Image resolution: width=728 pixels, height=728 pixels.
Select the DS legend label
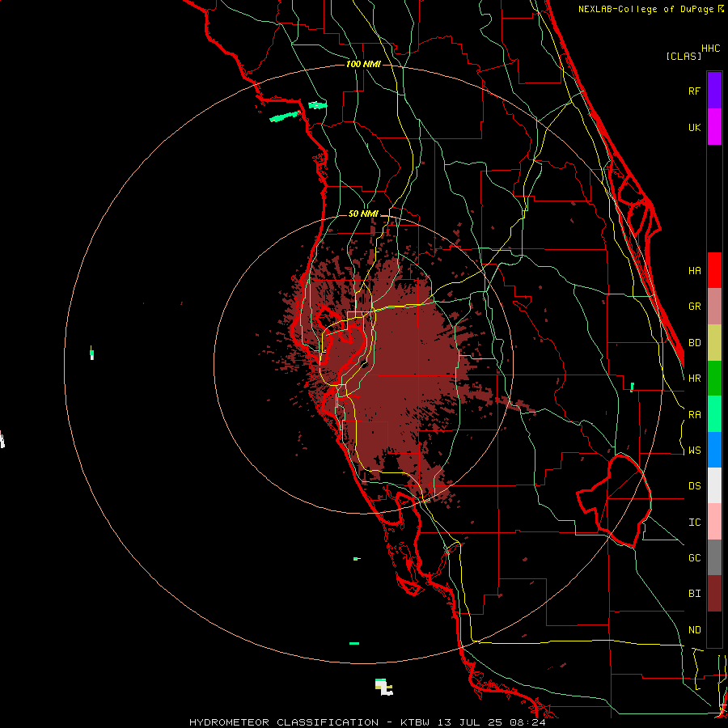[695, 486]
